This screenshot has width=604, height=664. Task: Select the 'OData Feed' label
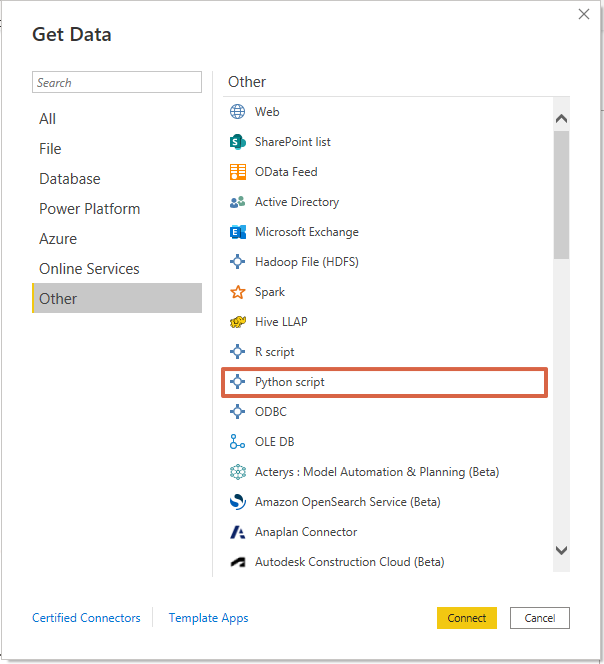286,172
